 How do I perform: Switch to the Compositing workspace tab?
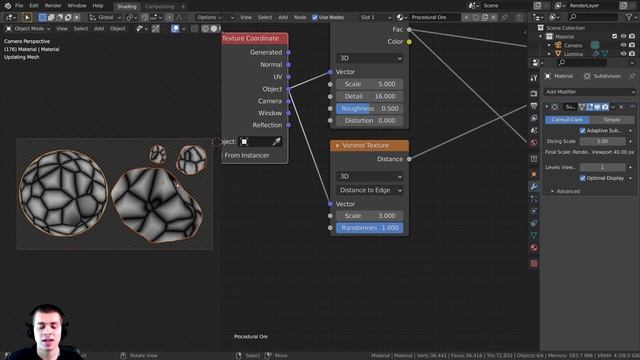tap(159, 6)
